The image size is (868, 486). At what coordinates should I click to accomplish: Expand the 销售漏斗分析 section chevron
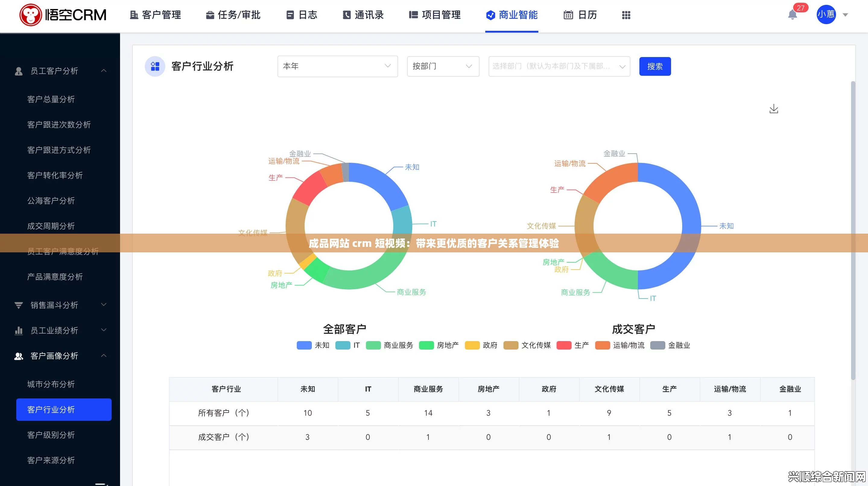(x=104, y=305)
